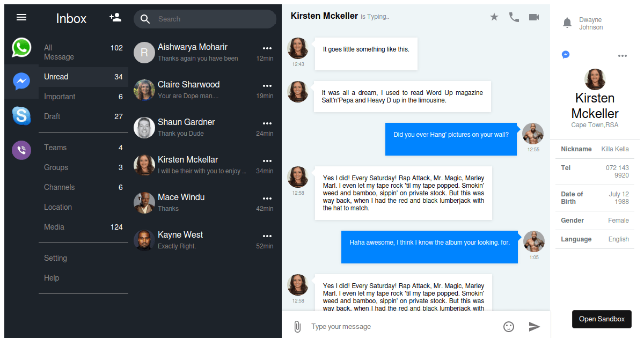
Task: Open Help
Action: (x=83, y=278)
